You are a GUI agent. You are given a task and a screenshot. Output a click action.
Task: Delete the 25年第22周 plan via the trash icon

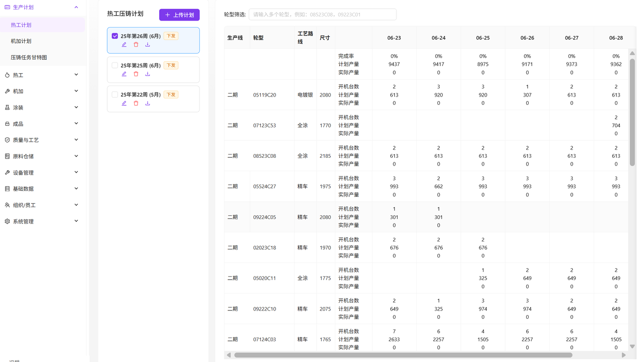click(x=136, y=103)
